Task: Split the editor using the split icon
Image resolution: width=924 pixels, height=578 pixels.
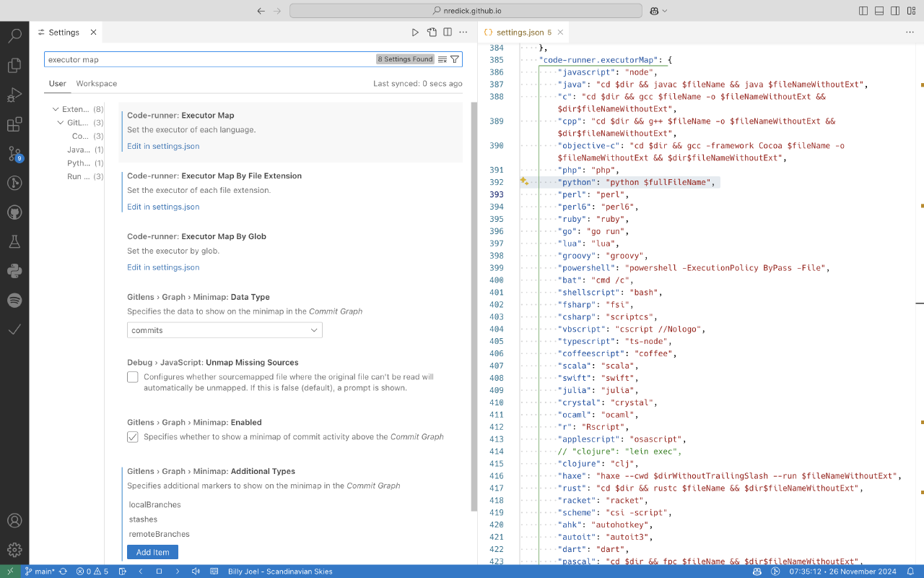Action: click(x=448, y=32)
